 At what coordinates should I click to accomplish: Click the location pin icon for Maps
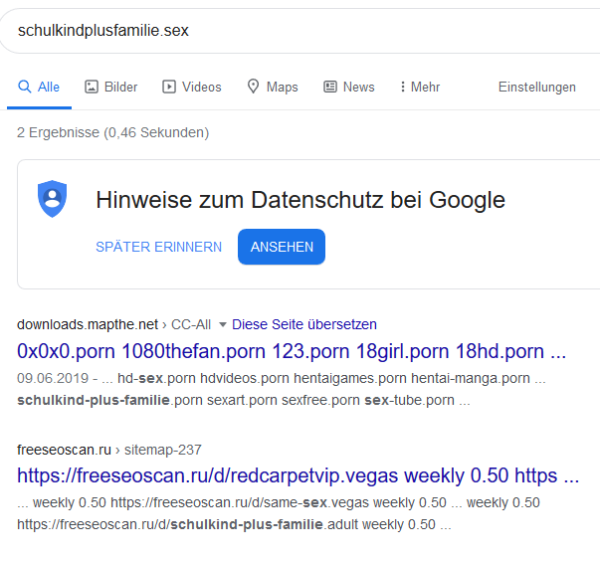[253, 86]
